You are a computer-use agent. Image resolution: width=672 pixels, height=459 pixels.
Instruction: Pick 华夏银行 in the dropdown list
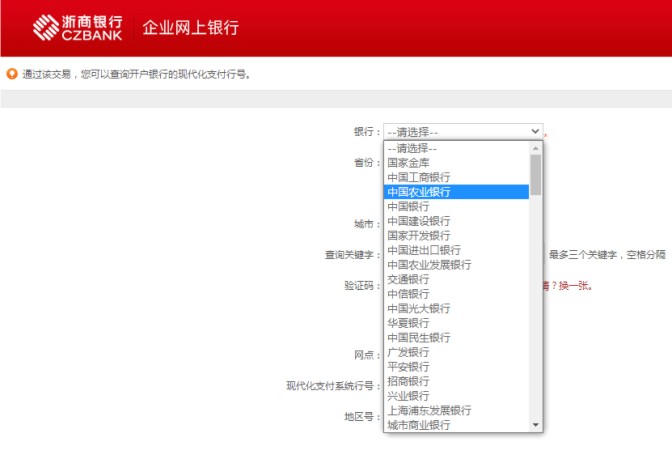(x=456, y=323)
